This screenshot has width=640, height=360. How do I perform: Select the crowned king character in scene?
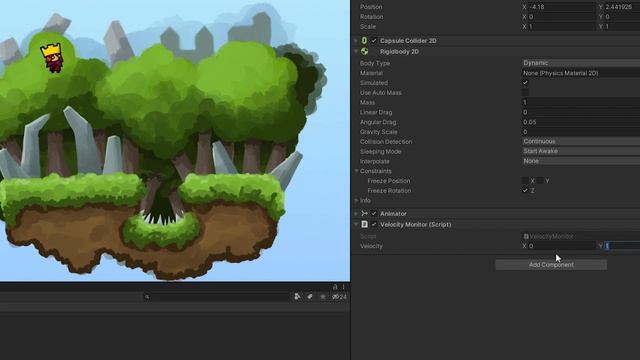(x=53, y=58)
